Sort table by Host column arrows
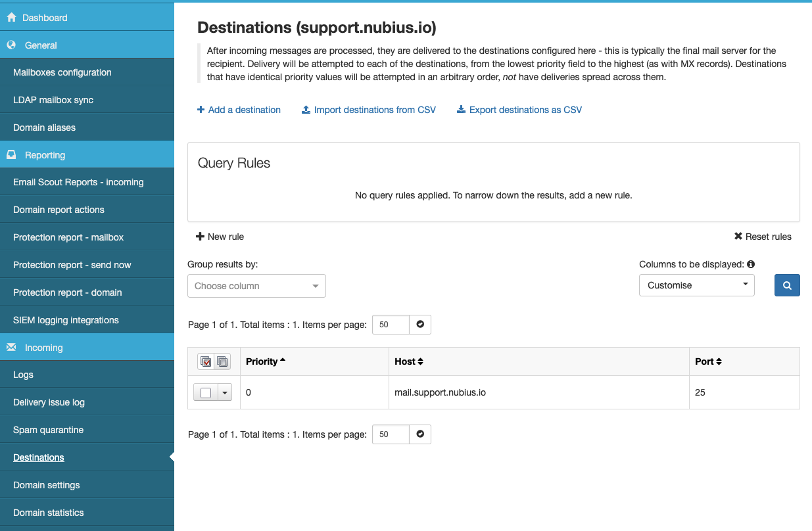 420,361
